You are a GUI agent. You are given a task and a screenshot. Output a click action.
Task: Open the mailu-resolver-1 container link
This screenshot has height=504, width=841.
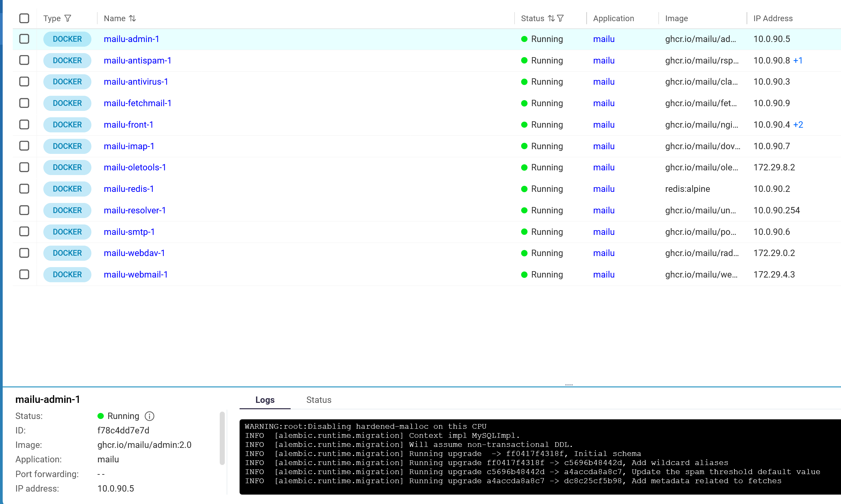(x=135, y=210)
